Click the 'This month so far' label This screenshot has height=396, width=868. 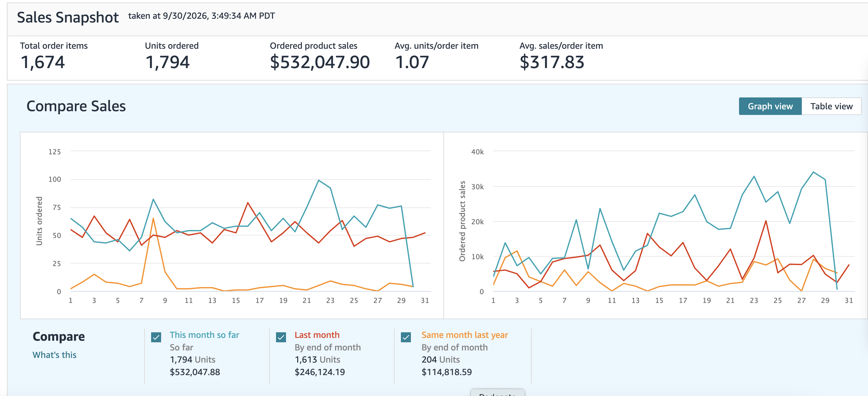click(x=204, y=335)
